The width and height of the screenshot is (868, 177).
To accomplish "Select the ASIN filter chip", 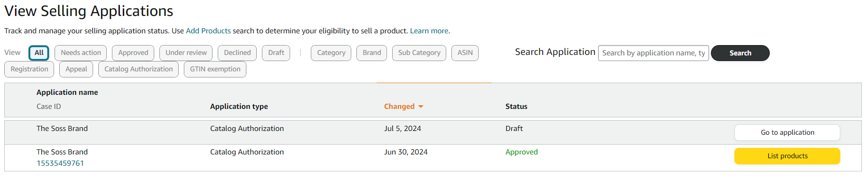I will (465, 53).
